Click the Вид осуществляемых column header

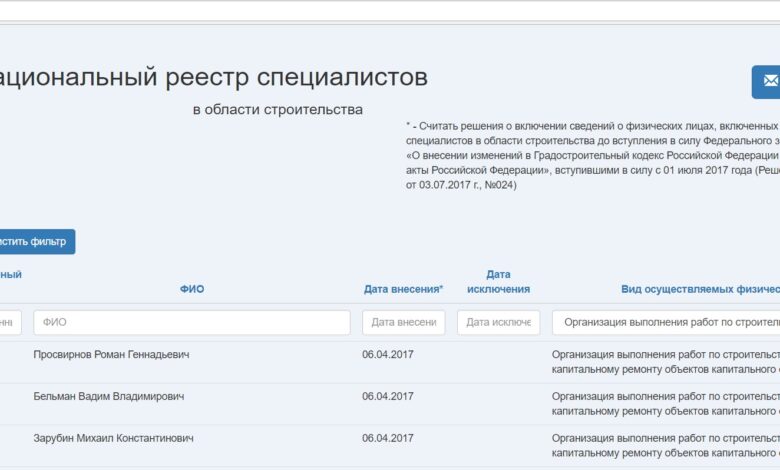pyautogui.click(x=699, y=289)
